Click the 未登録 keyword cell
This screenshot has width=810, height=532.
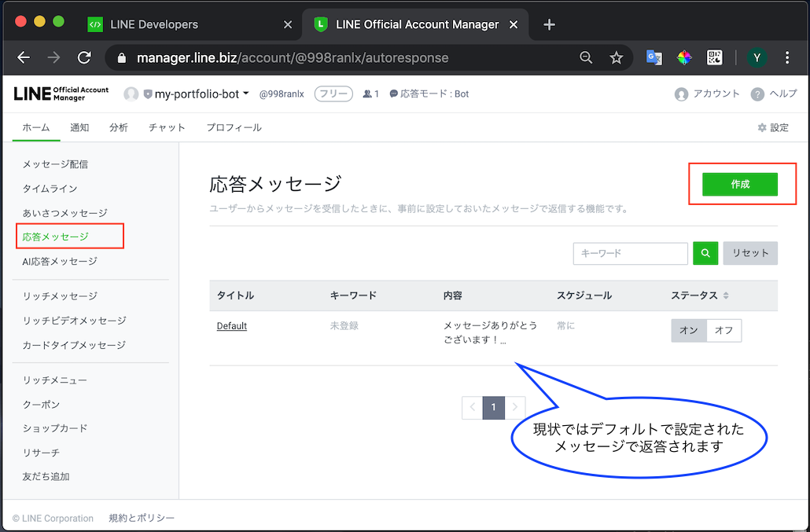click(x=344, y=326)
